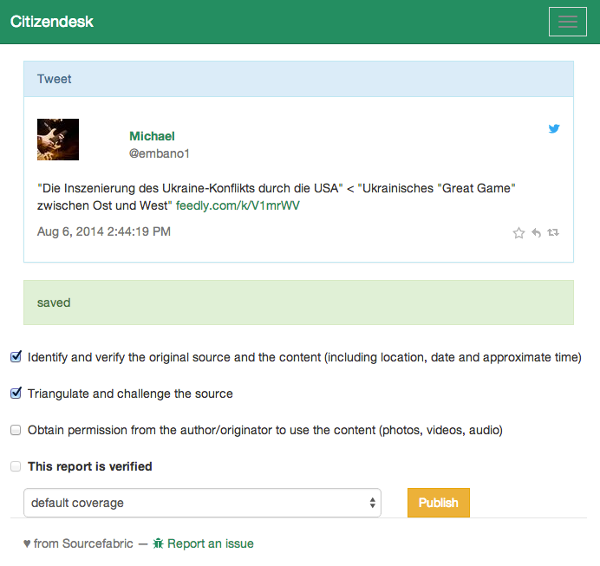Reply to the tweet using arrow icon
Viewport: 600px width, 566px height.
coord(536,233)
